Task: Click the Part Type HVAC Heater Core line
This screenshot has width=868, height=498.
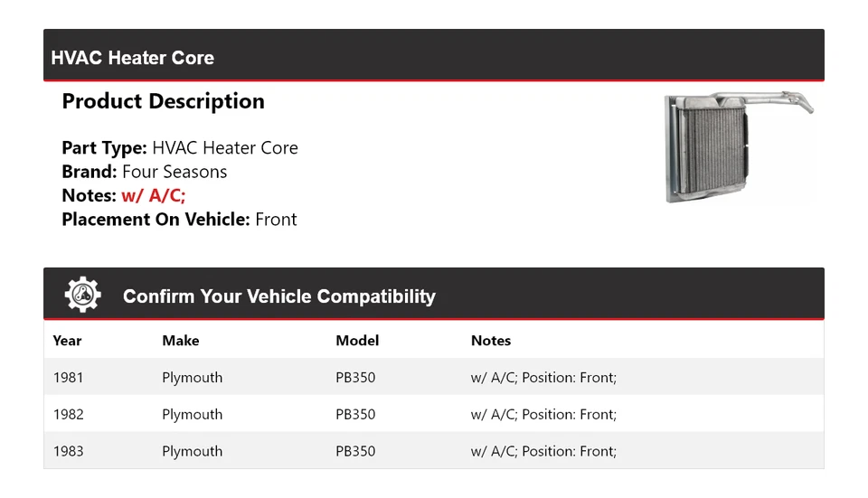Action: click(179, 148)
